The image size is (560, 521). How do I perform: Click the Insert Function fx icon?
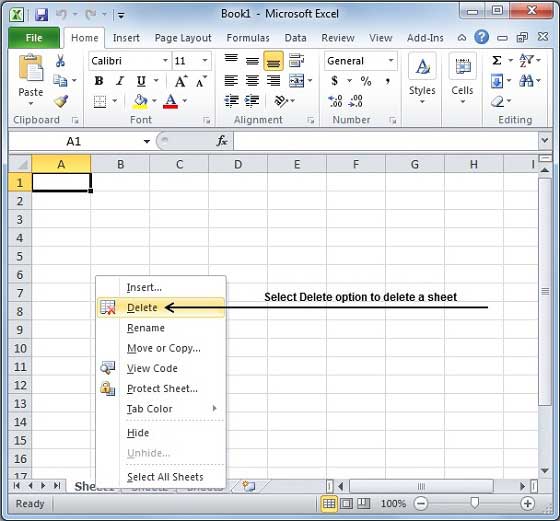pyautogui.click(x=221, y=141)
